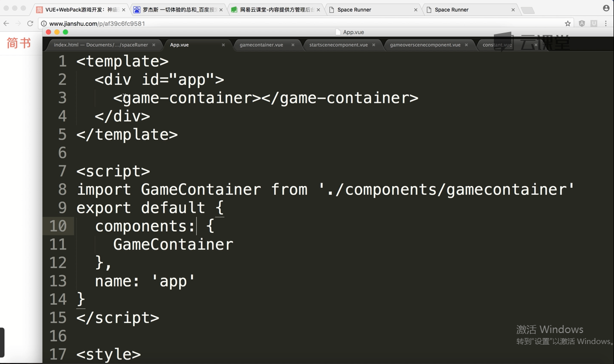This screenshot has width=614, height=364.
Task: Click the closing </template> tag
Action: tap(127, 134)
